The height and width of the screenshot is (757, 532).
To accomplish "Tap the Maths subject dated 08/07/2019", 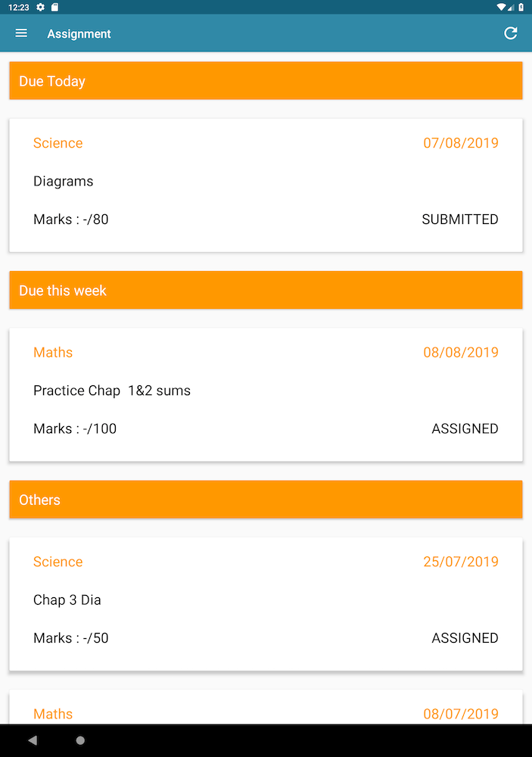I will point(53,714).
